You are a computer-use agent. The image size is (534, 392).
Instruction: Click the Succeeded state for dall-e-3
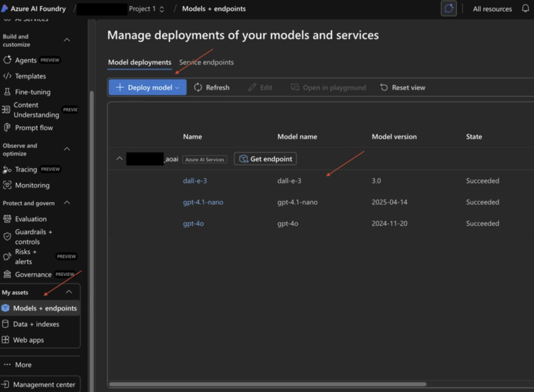482,181
